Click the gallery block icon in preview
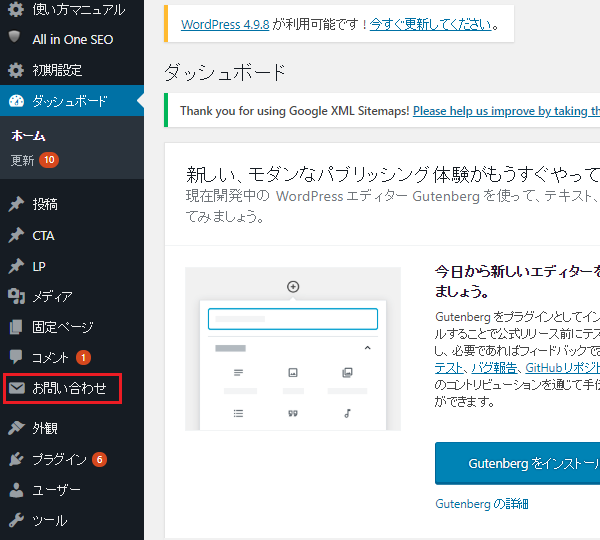Viewport: 600px width, 540px height. pos(347,372)
